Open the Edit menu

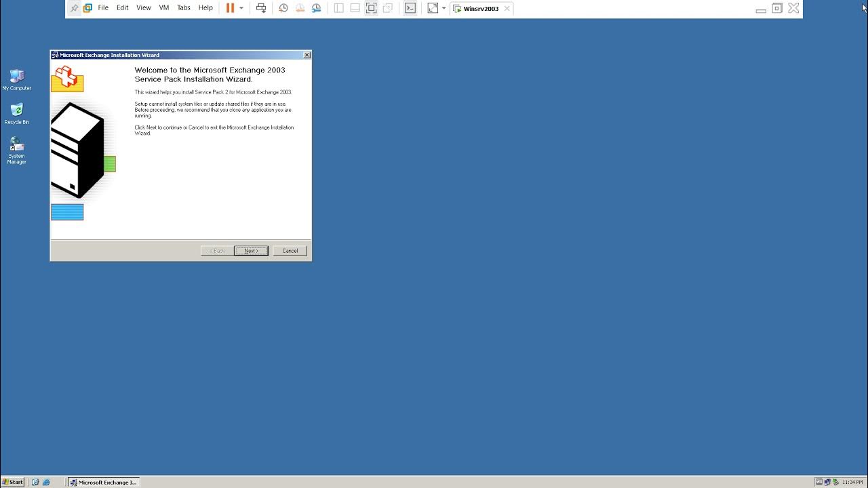tap(122, 8)
